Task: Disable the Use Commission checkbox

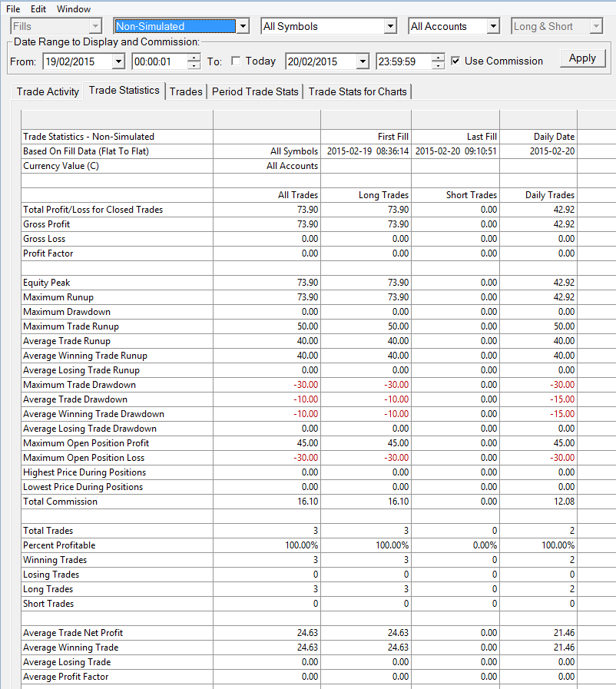Action: (x=455, y=61)
